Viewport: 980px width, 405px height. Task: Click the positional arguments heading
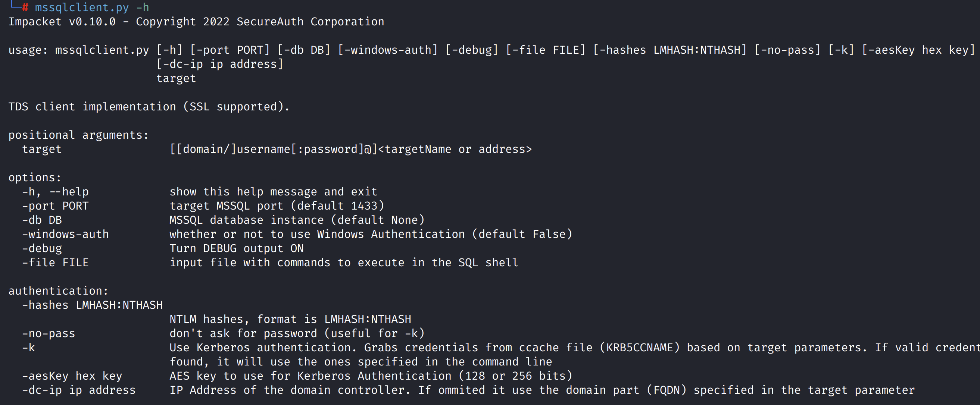click(x=78, y=135)
